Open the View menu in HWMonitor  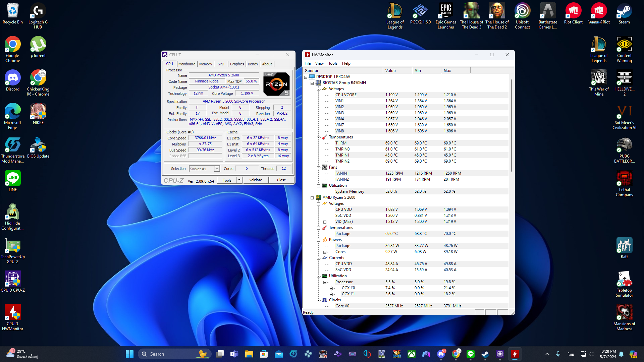319,63
